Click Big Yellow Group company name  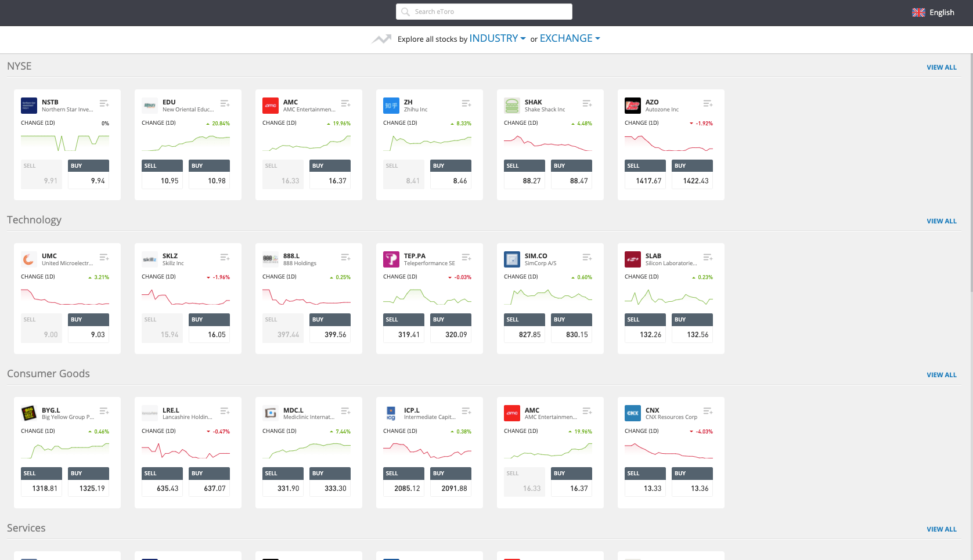tap(68, 417)
